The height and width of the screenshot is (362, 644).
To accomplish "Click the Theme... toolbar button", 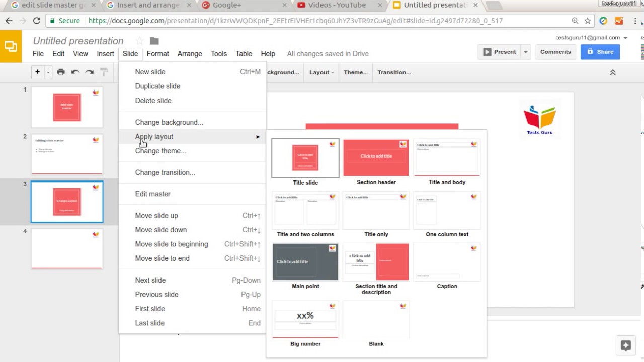I will (x=356, y=72).
